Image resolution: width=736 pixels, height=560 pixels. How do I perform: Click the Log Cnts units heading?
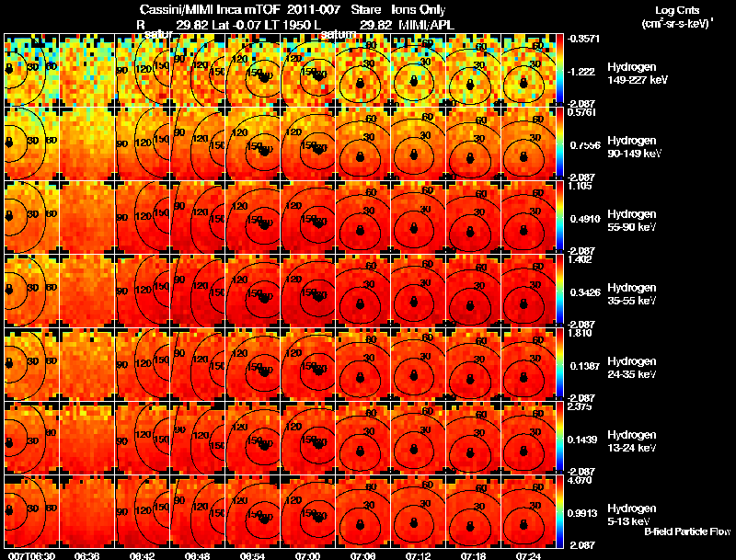677,17
